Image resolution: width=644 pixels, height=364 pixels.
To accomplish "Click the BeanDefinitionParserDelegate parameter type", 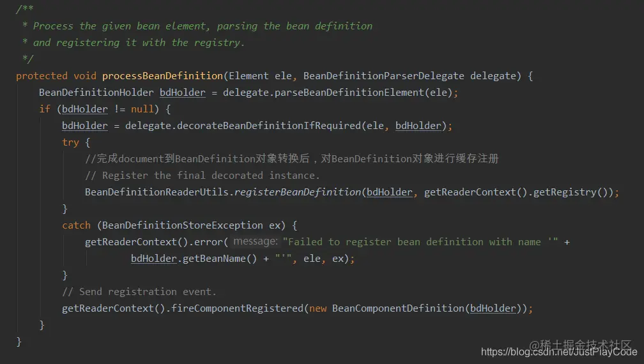I will [x=383, y=76].
